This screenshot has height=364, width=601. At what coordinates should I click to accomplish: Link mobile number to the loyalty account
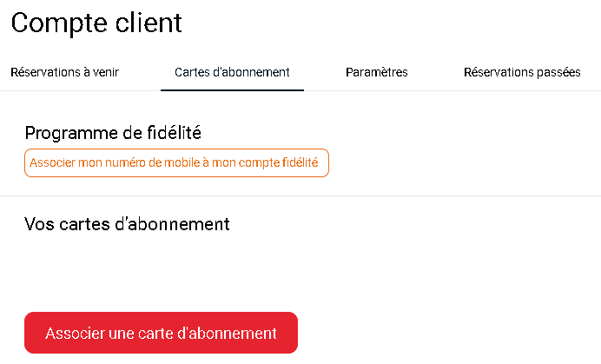click(176, 162)
